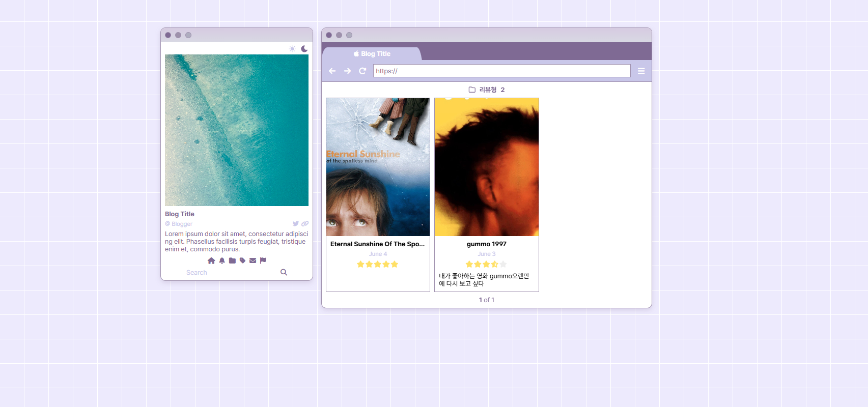Open the envelope guestbook icon
This screenshot has height=407, width=868.
253,260
